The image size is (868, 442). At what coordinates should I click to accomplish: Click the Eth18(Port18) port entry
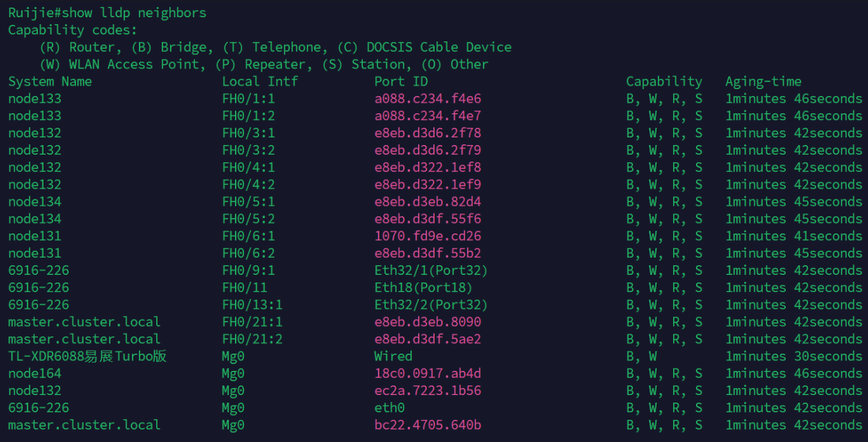(424, 288)
